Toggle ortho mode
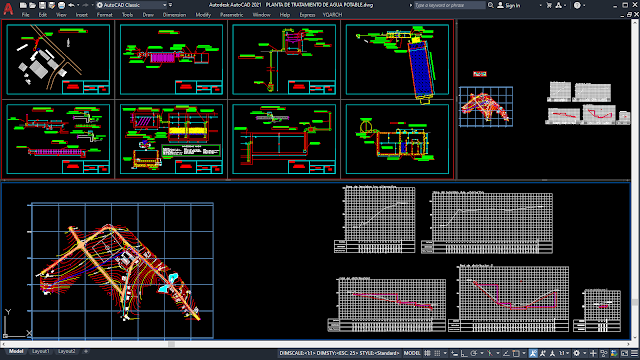 tap(464, 353)
